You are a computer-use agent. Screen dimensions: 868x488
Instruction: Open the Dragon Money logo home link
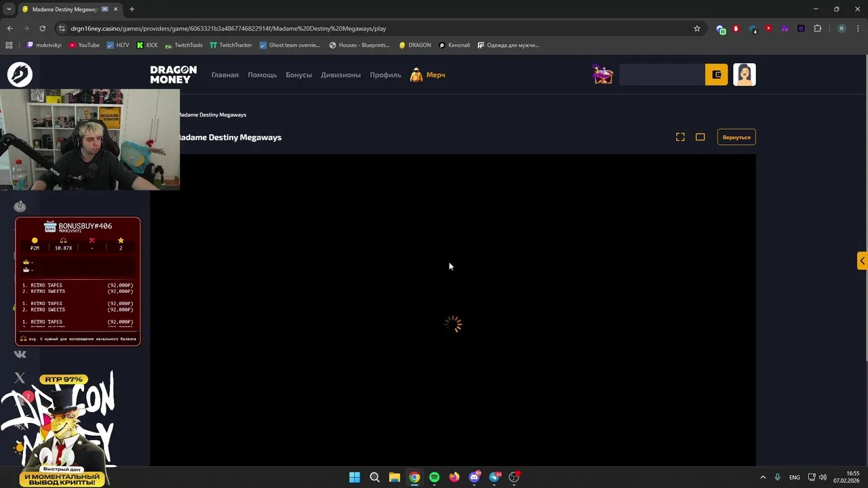click(x=174, y=75)
